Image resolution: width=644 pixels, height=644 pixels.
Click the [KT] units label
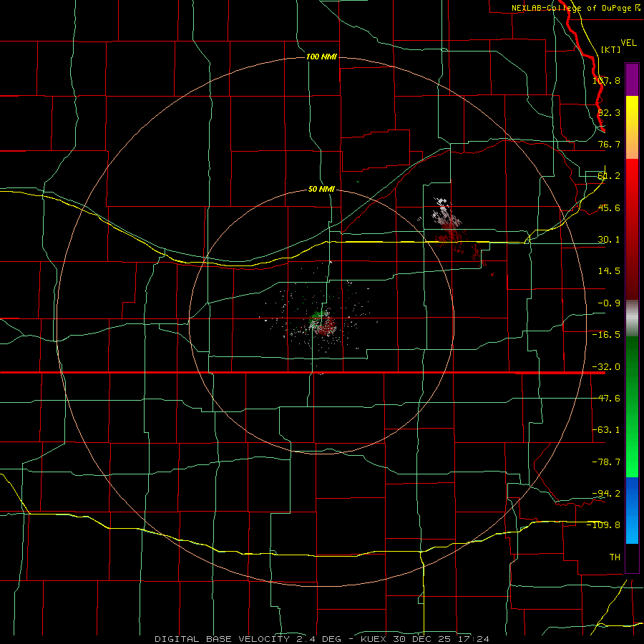(610, 49)
